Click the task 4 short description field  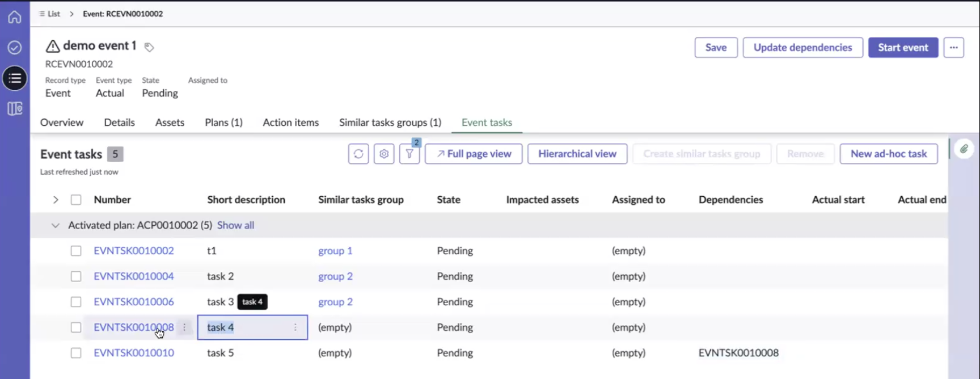click(x=252, y=327)
